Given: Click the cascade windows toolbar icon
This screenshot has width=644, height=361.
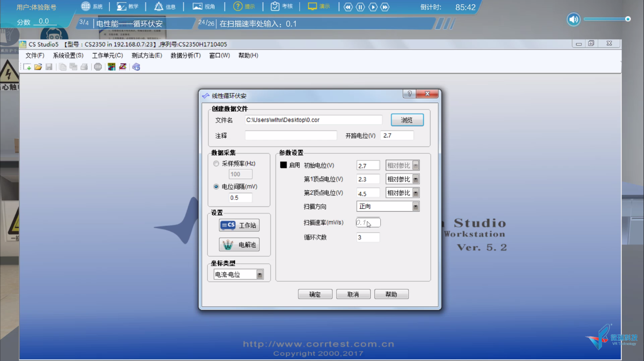Looking at the screenshot, I should (x=73, y=67).
